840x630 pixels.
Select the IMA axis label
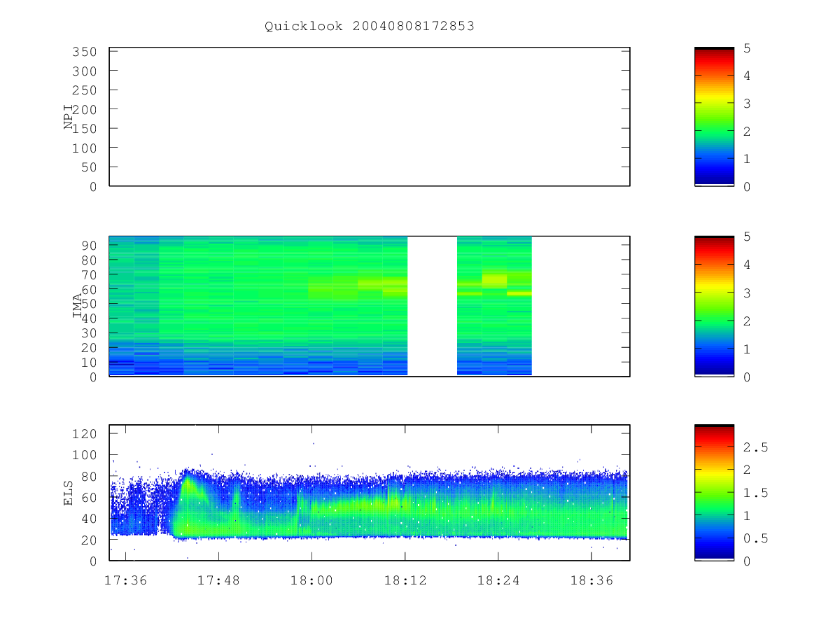coord(77,306)
